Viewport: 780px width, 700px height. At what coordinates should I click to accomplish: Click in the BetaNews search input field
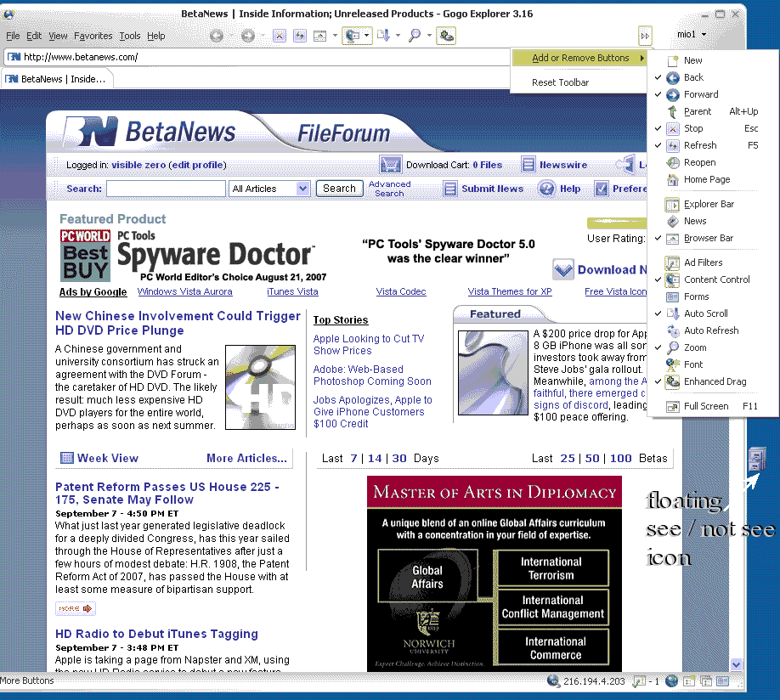click(166, 189)
